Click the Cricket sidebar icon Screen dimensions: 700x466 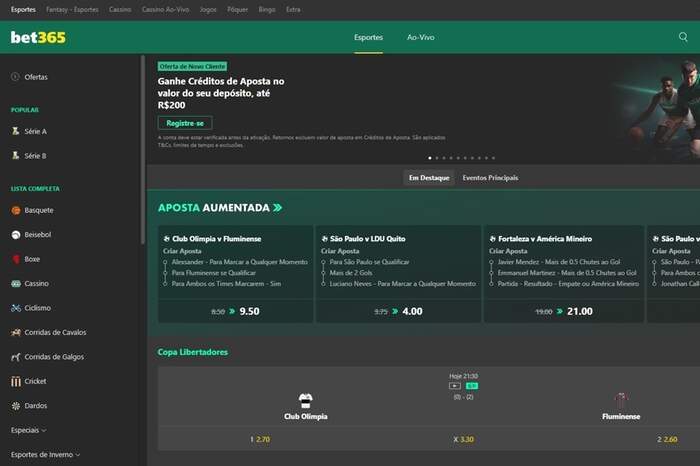(16, 381)
